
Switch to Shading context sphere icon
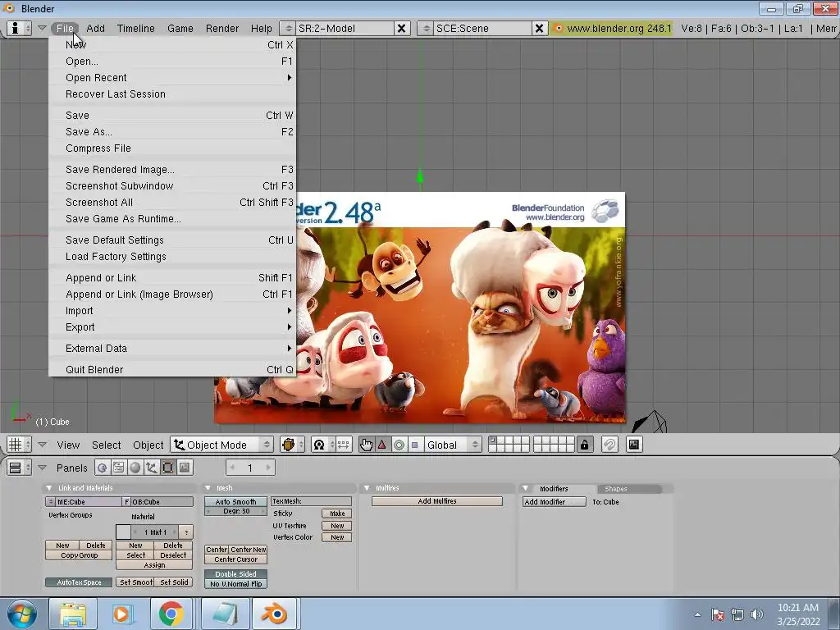[x=135, y=468]
